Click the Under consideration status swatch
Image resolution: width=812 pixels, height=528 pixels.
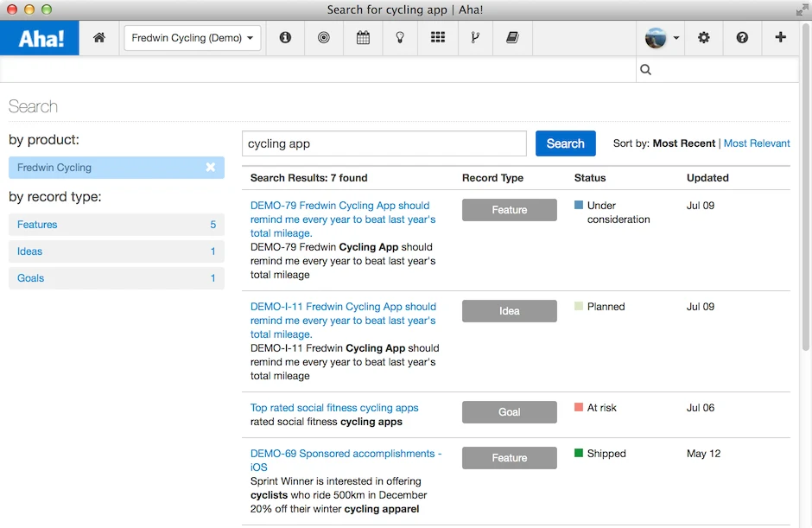tap(579, 205)
